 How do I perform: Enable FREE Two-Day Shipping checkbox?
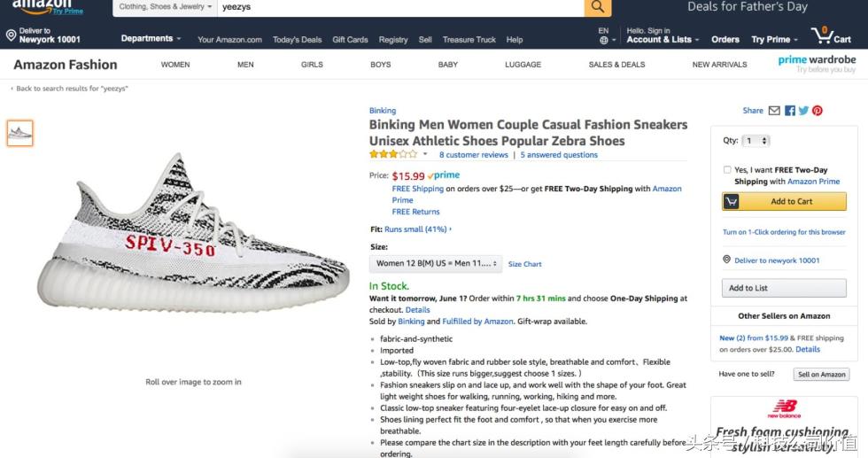point(727,170)
